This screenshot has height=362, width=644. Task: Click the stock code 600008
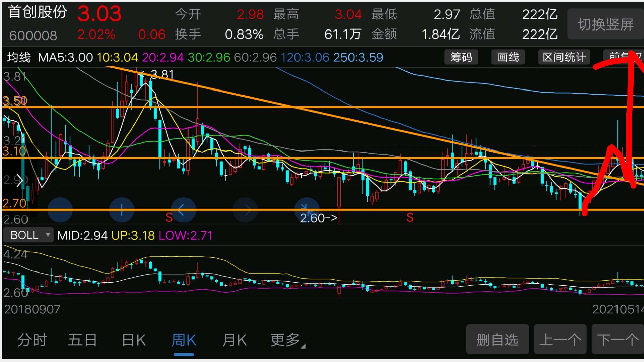tap(33, 35)
